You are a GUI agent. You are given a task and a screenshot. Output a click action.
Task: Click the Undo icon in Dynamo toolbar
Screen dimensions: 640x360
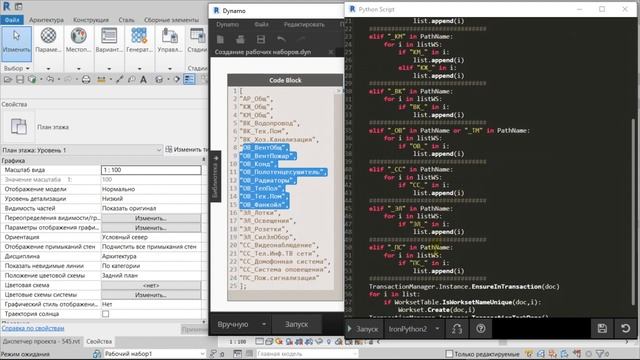[281, 39]
